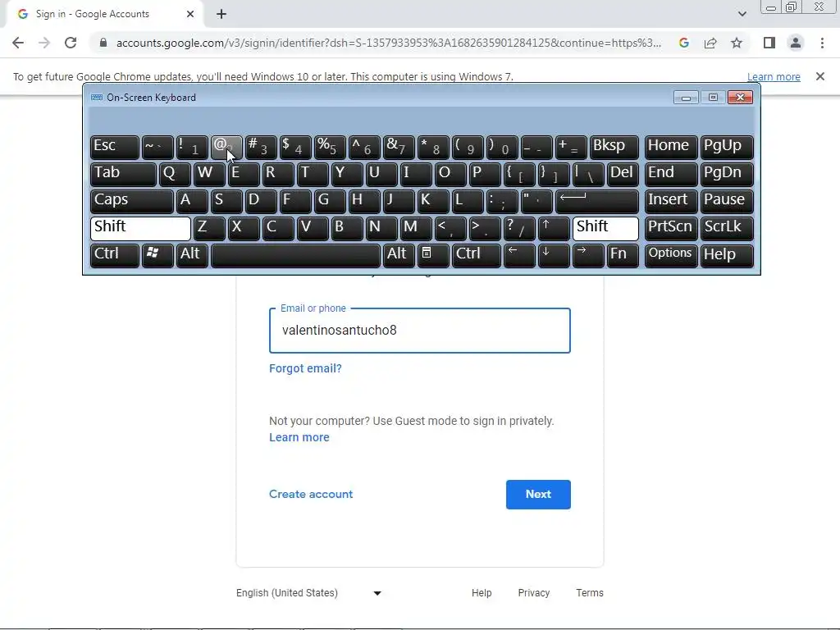
Task: Click the blue Next button
Action: [538, 495]
